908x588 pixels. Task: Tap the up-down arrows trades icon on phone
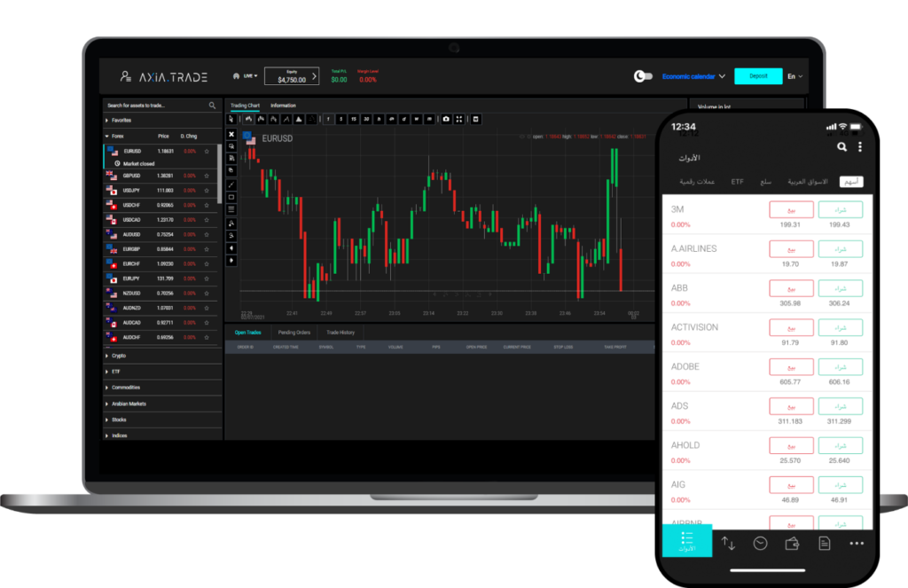click(728, 544)
